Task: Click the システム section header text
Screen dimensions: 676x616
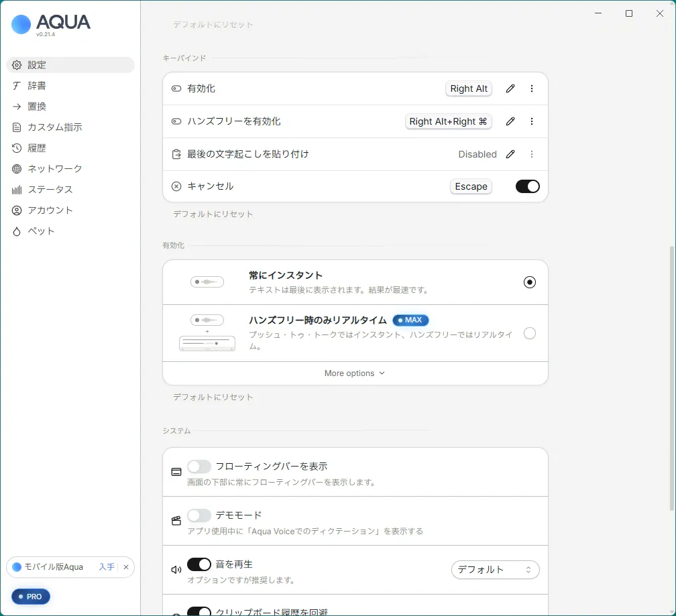Action: pos(176,431)
